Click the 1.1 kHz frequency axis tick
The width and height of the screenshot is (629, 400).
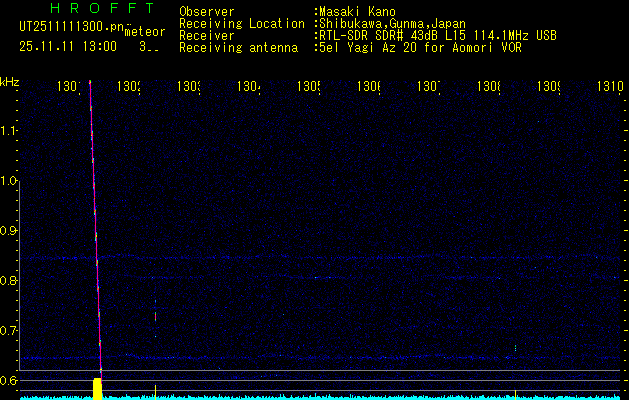coord(9,131)
